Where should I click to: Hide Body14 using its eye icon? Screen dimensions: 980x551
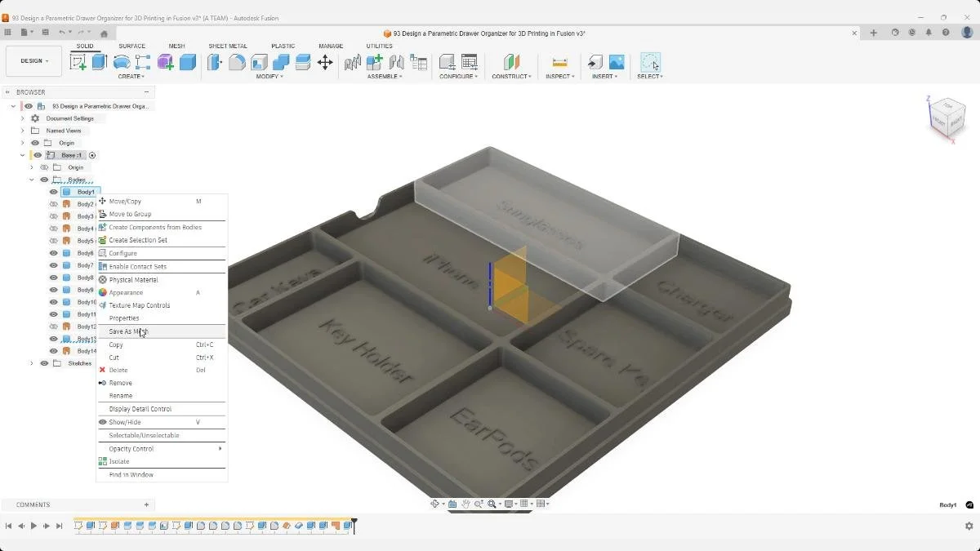[53, 351]
